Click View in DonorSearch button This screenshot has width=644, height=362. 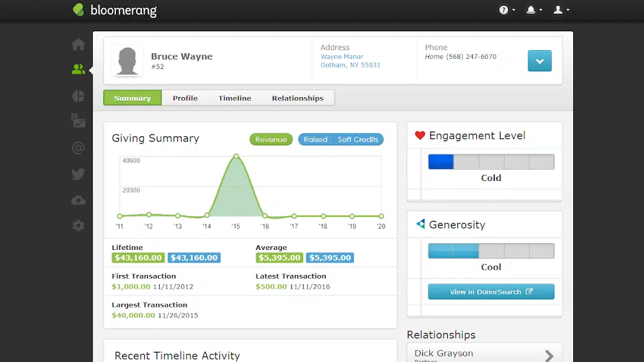(491, 292)
